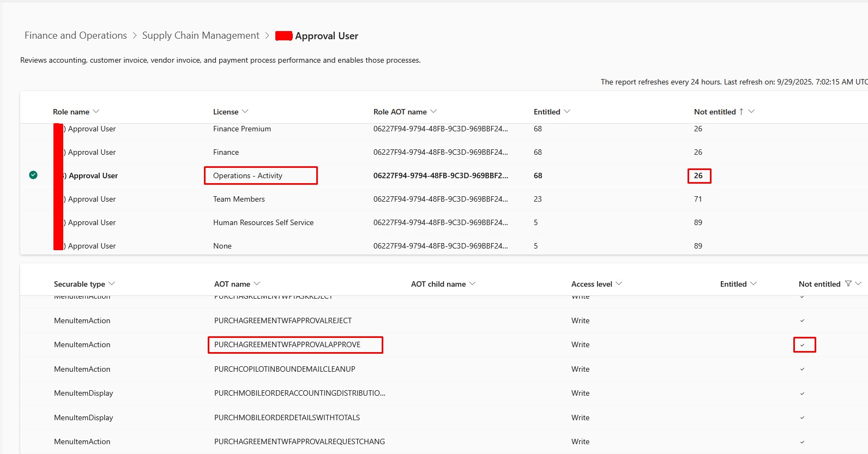Click the checkmark in the PURCHAGREEMENTWFAPPROVALREQUESTCHANG row
This screenshot has width=868, height=454.
coord(802,442)
